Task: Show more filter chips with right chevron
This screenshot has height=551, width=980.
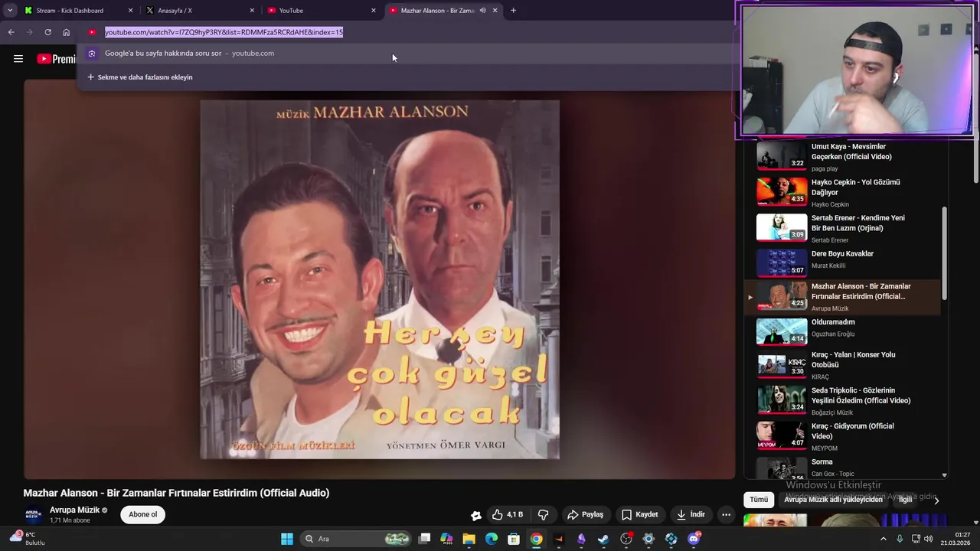Action: coord(936,500)
